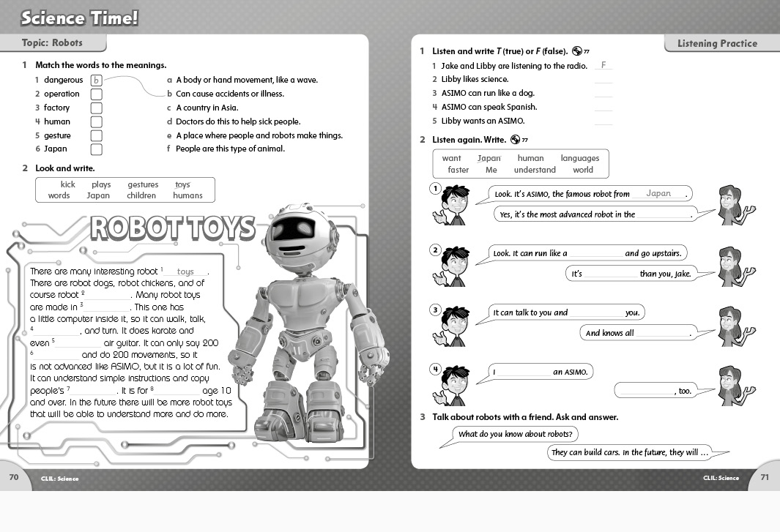Image resolution: width=780 pixels, height=532 pixels.
Task: Click the answer blank for 'ASIMO can run like a dog.'
Action: (603, 94)
